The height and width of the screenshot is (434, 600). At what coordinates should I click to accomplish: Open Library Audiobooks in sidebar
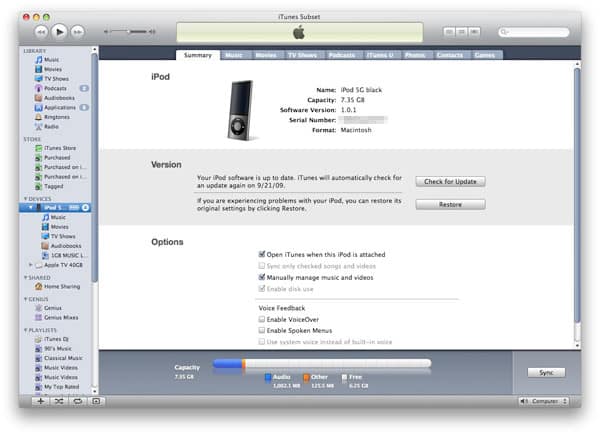(x=59, y=98)
